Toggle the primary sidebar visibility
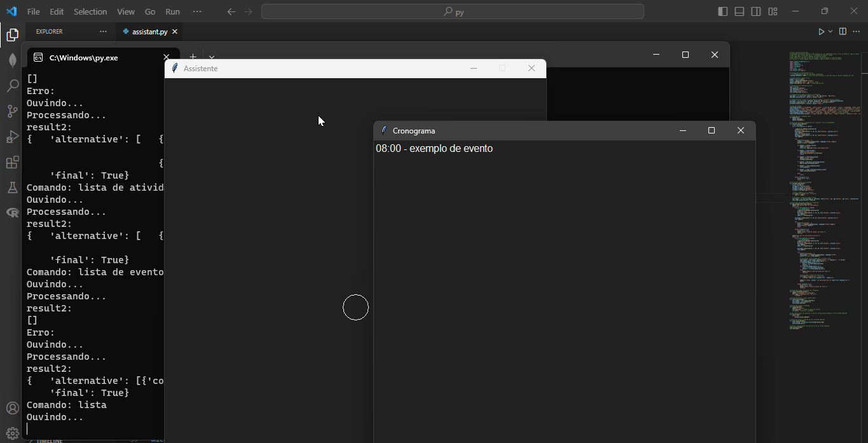The image size is (868, 443). click(722, 11)
